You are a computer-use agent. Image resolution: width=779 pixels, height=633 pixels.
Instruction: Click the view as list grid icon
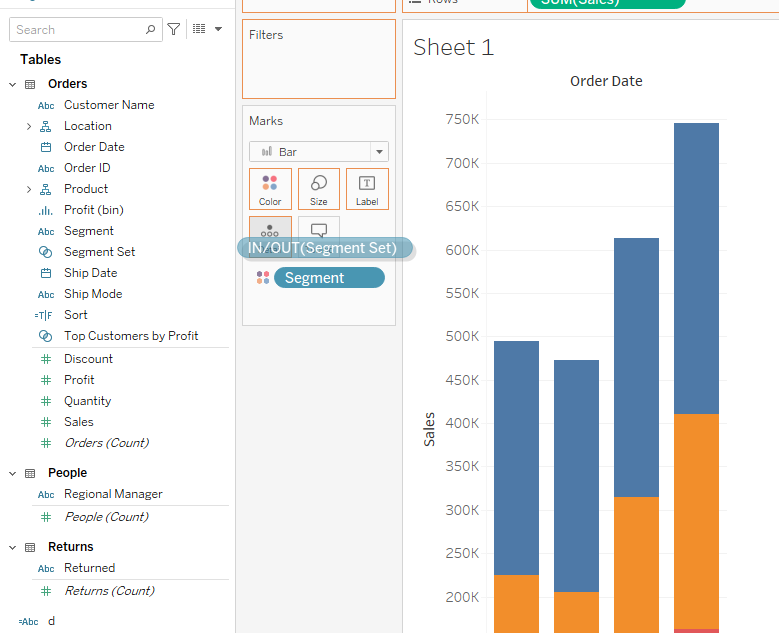click(x=199, y=29)
